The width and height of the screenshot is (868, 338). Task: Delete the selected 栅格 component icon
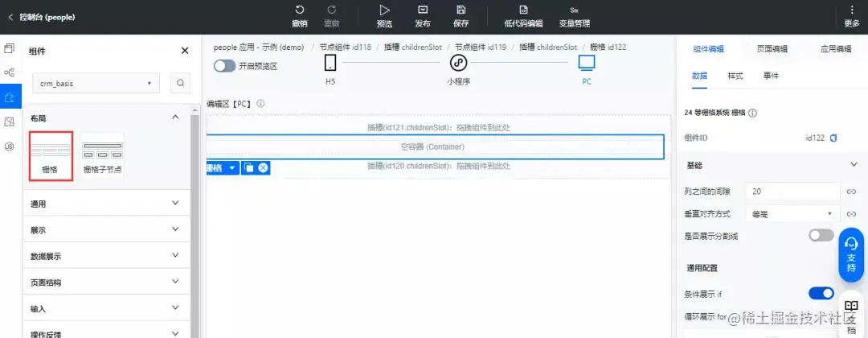point(263,168)
